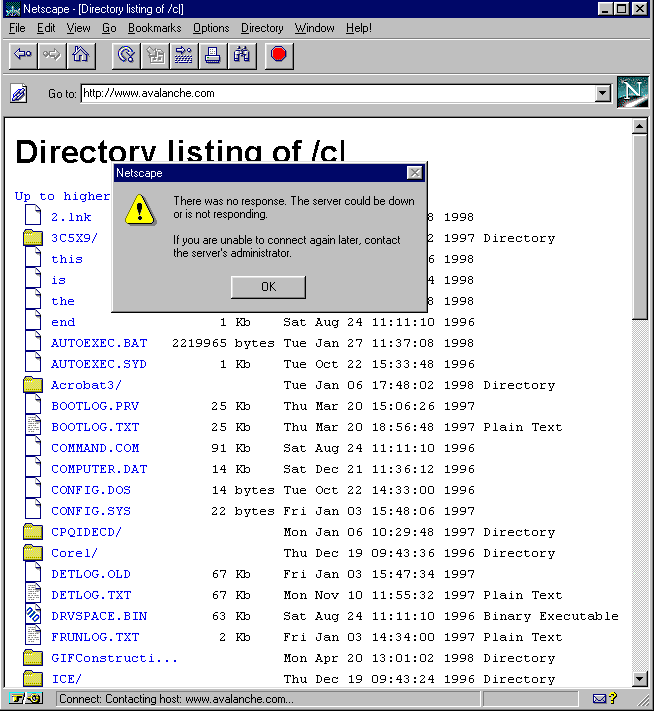Close the Netscape warning dialog

click(415, 173)
